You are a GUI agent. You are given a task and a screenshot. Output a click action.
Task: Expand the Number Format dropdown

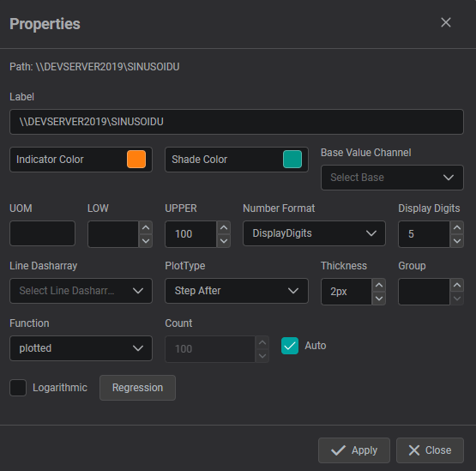(314, 233)
